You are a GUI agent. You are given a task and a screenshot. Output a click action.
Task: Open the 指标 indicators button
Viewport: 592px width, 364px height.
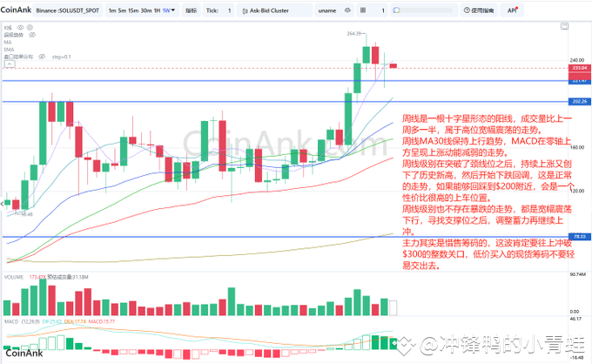point(191,10)
